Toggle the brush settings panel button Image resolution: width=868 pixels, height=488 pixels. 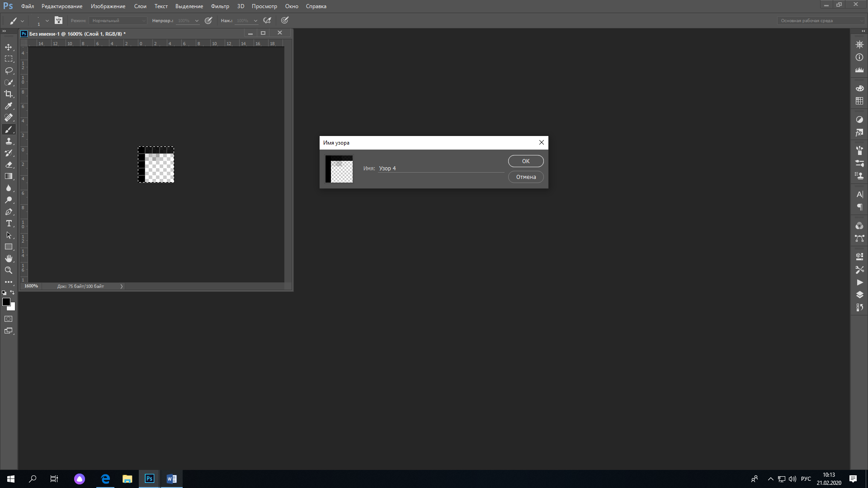point(58,20)
